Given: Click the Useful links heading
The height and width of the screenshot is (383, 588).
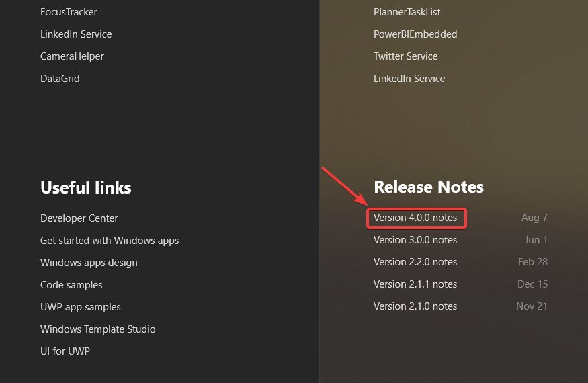Looking at the screenshot, I should click(x=86, y=187).
